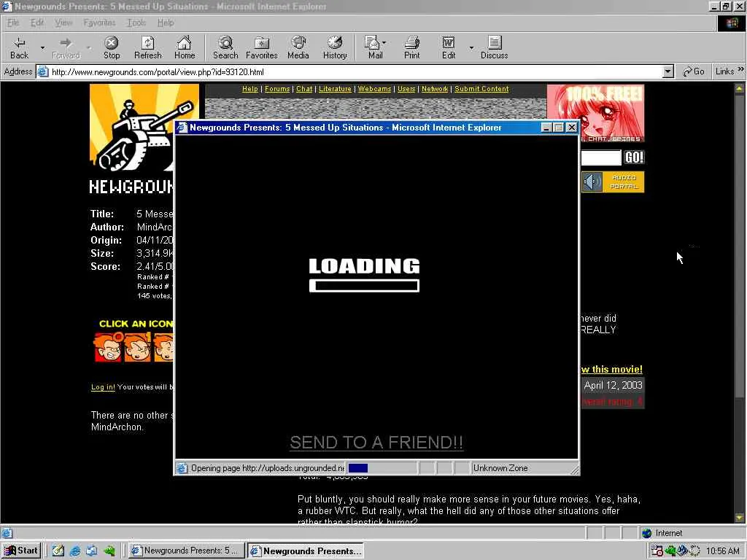Open the Users link

click(x=406, y=89)
